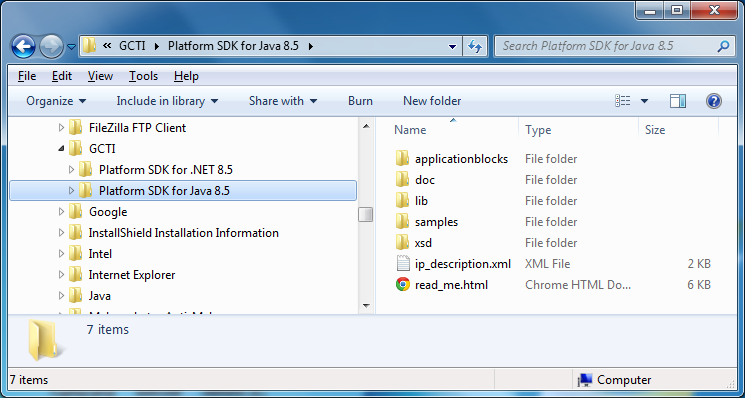This screenshot has width=745, height=398.
Task: Open the Edit menu
Action: point(62,76)
